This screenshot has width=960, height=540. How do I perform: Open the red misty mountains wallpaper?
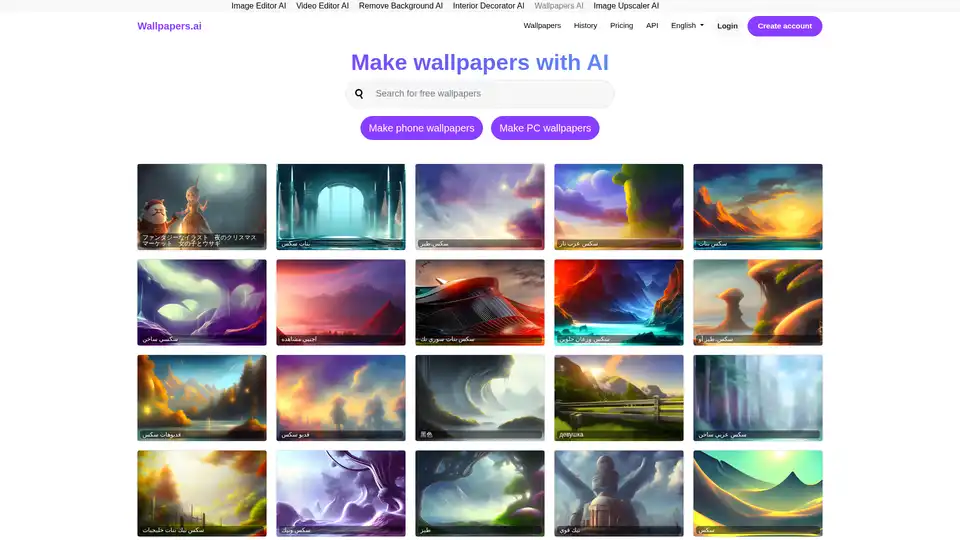pos(340,302)
